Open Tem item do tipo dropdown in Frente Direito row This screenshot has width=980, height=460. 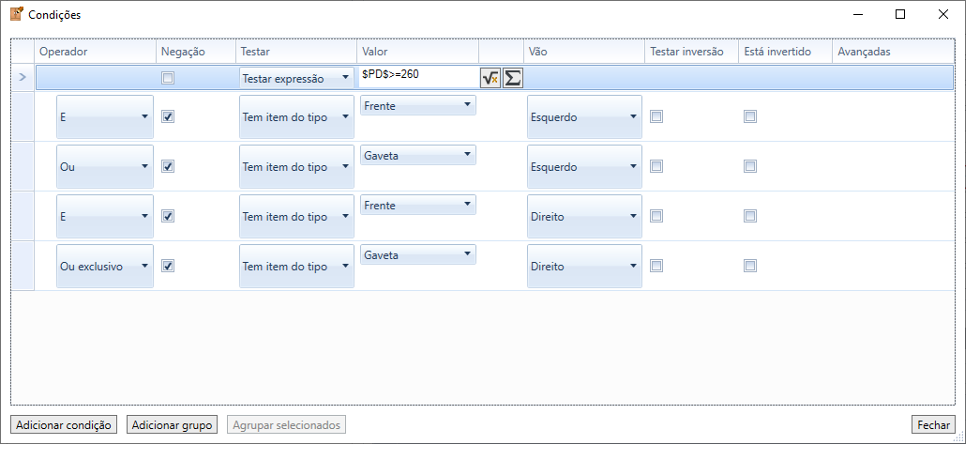(x=296, y=217)
